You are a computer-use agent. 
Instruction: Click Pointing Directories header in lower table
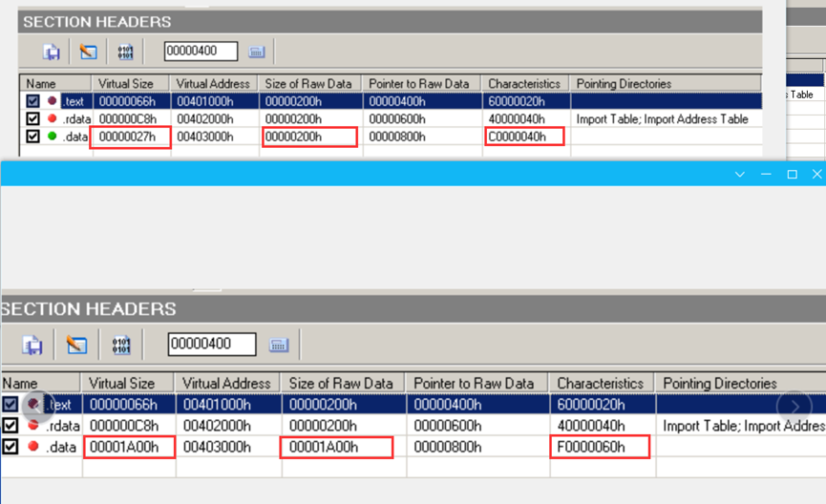pos(740,383)
